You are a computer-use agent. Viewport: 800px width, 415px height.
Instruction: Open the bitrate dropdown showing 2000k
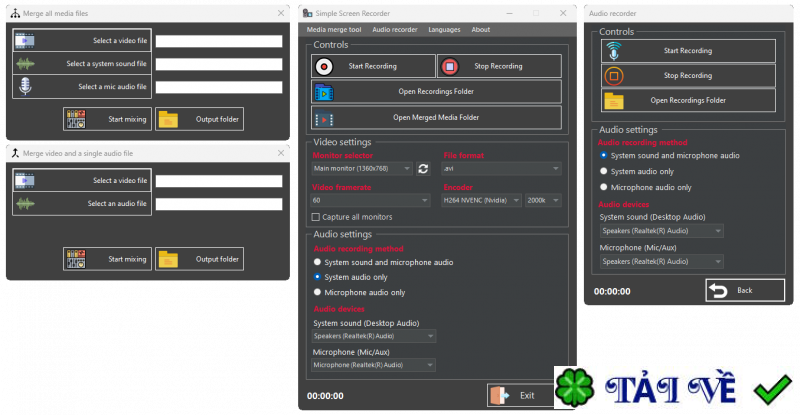pyautogui.click(x=543, y=201)
